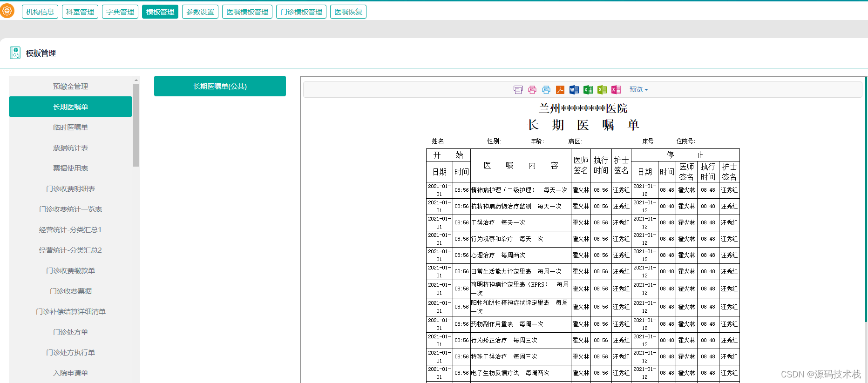Export report with orange PDF icon

point(560,89)
